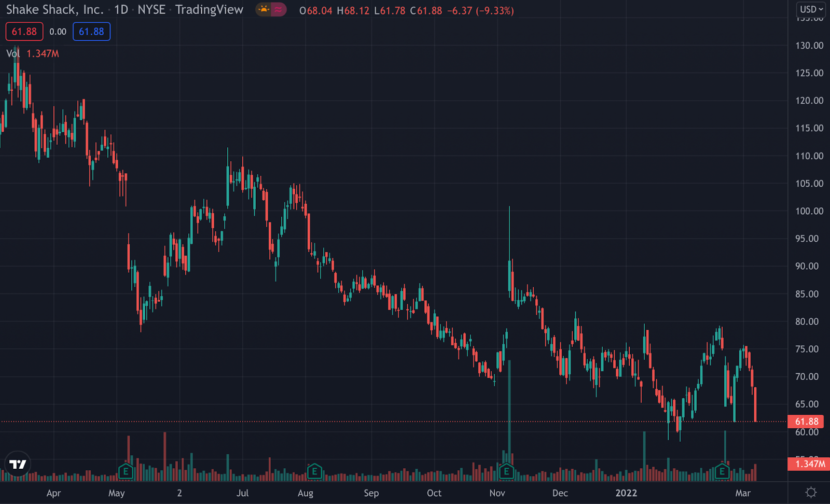Click the Mar label on time axis
Image resolution: width=830 pixels, height=504 pixels.
tap(743, 493)
